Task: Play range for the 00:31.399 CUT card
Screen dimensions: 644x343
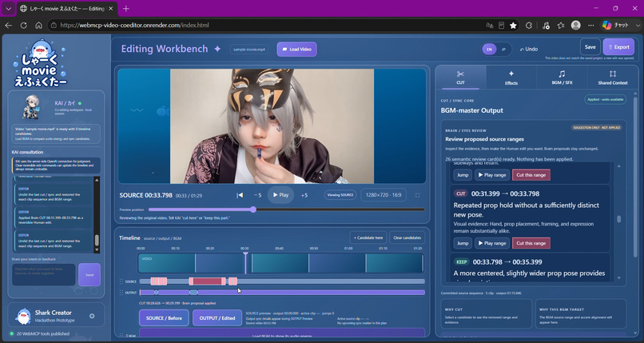Action: coord(492,243)
